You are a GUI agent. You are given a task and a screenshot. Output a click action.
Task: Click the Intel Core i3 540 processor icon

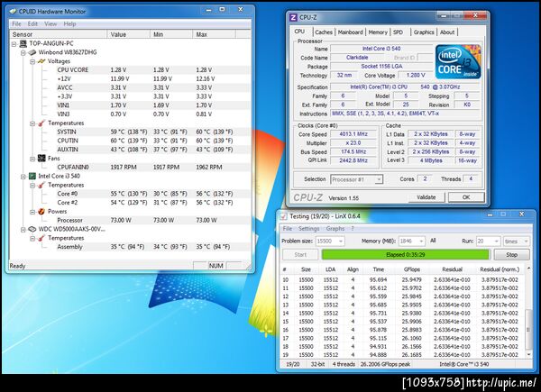[32, 177]
